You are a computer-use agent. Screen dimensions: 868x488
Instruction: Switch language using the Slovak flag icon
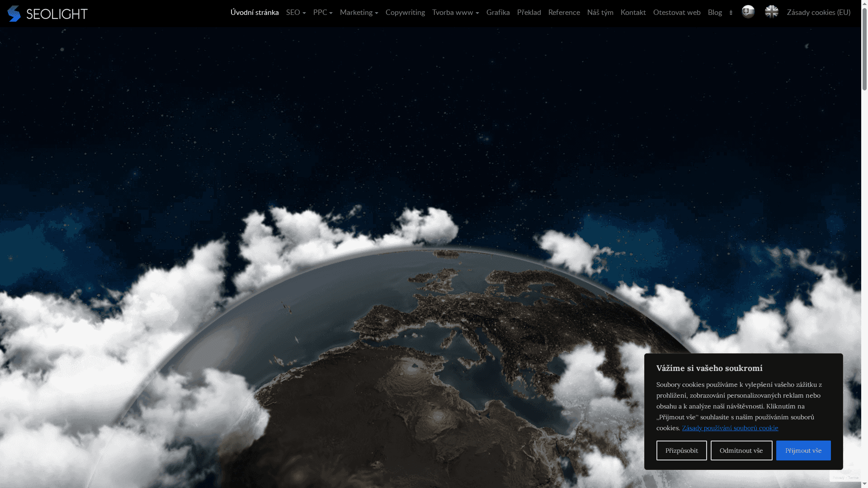748,12
